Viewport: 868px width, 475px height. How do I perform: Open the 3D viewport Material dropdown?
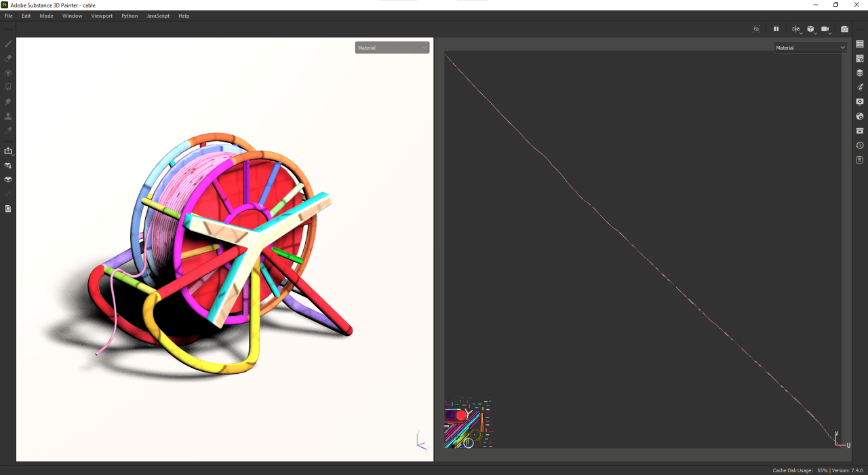click(392, 47)
